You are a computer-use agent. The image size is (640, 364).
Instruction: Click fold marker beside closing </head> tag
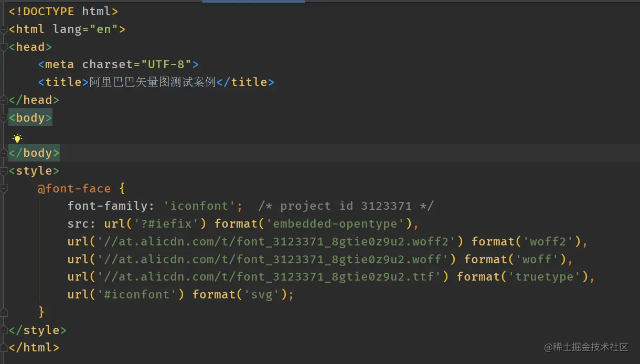click(x=4, y=100)
